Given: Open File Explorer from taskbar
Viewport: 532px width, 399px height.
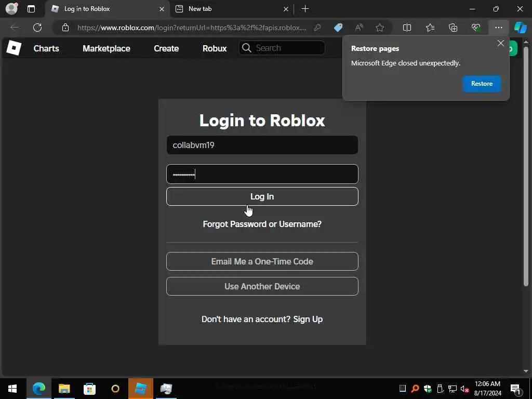Looking at the screenshot, I should (64, 389).
